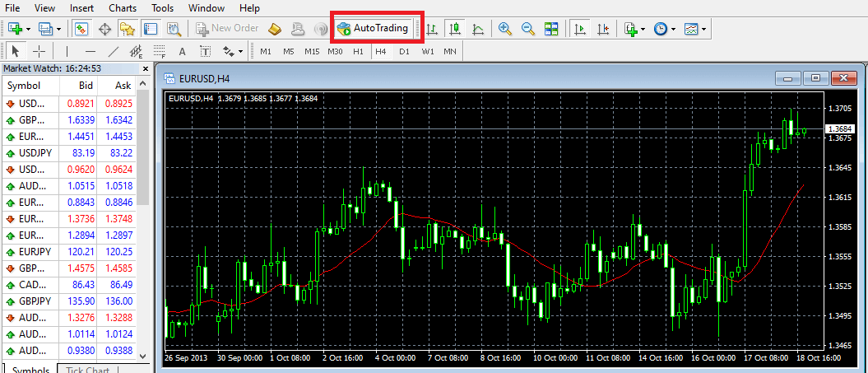Zoom out on the chart
Image resolution: width=868 pixels, height=373 pixels.
click(x=527, y=28)
